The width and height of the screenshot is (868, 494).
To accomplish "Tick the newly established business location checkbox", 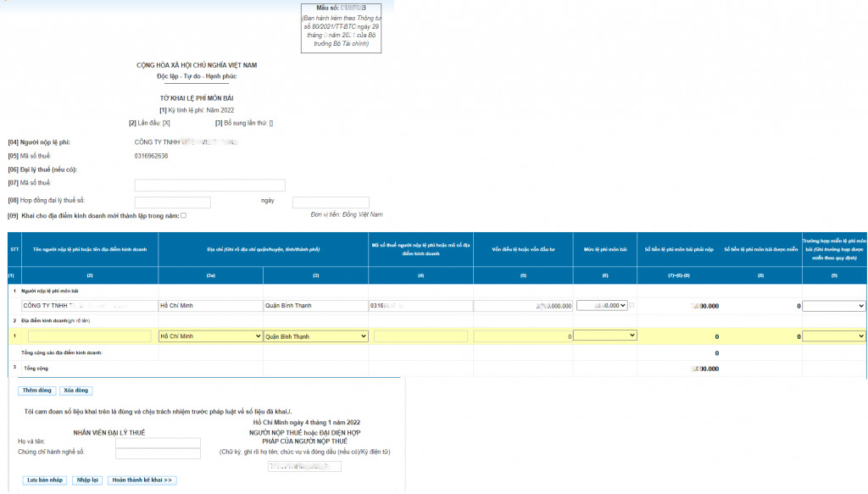I will 183,216.
